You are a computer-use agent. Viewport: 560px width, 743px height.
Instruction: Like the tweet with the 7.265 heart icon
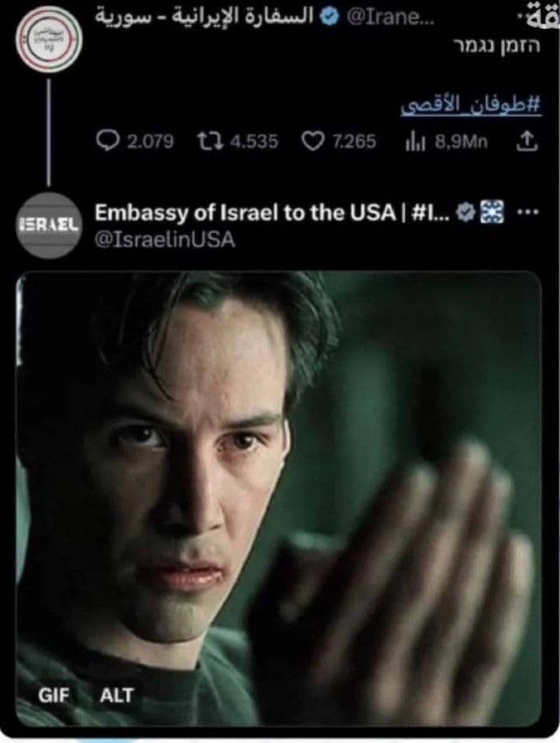(313, 141)
